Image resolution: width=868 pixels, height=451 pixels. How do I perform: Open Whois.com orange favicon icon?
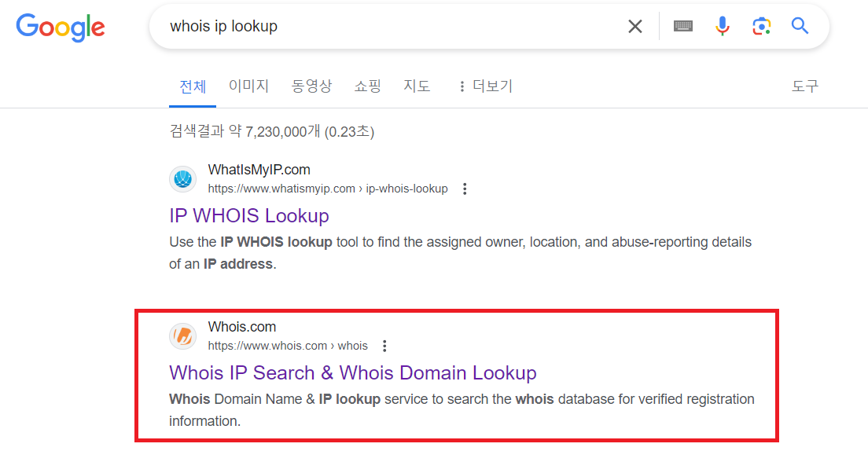coord(182,336)
